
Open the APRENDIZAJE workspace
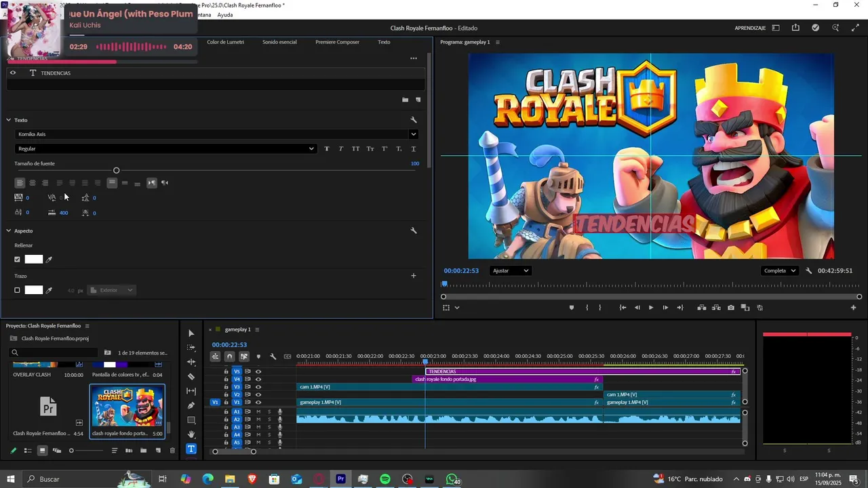tap(750, 28)
